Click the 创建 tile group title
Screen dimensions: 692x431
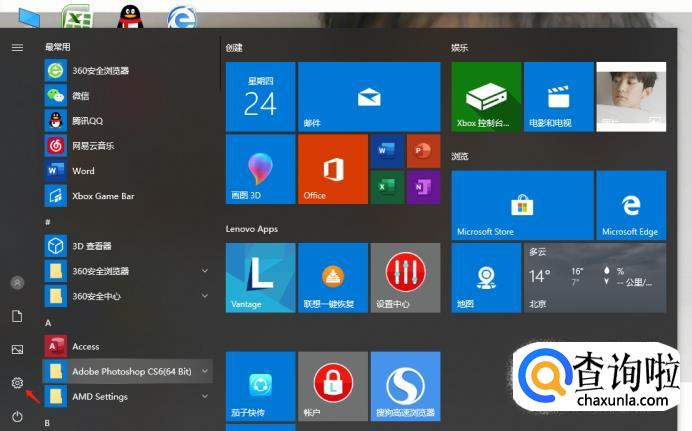tap(234, 48)
